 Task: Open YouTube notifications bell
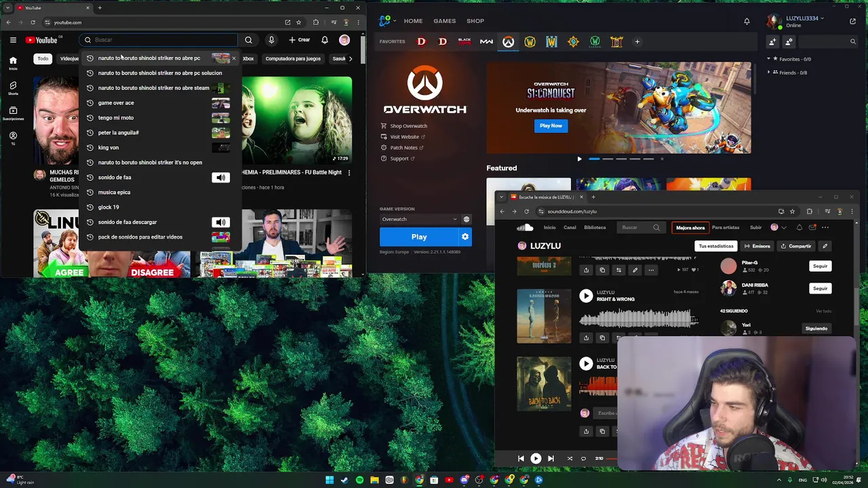pos(325,40)
